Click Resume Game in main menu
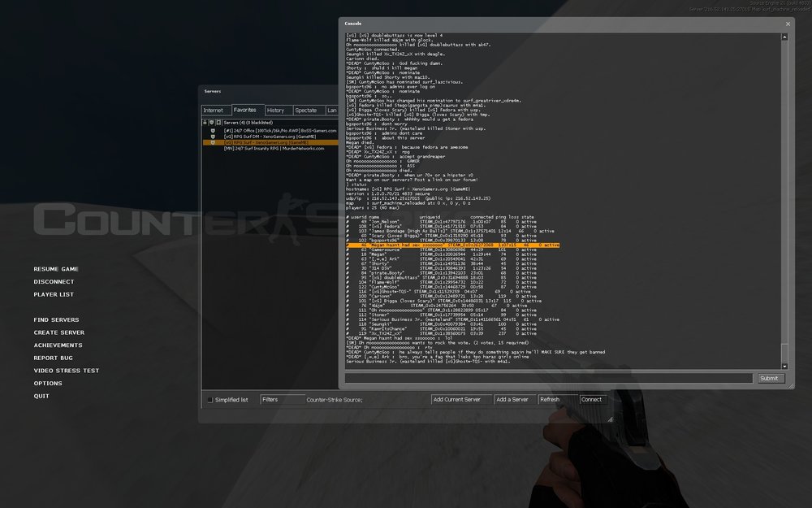812x508 pixels. (56, 269)
